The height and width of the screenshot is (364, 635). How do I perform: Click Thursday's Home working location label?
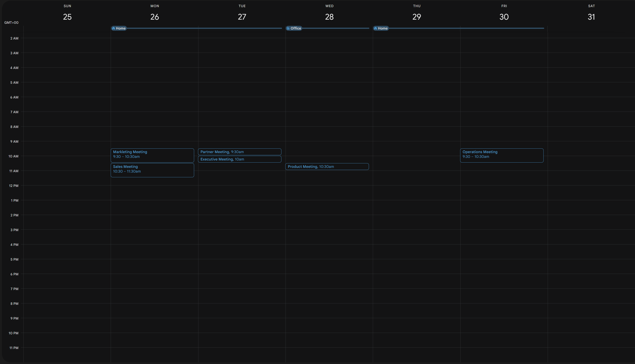[383, 28]
